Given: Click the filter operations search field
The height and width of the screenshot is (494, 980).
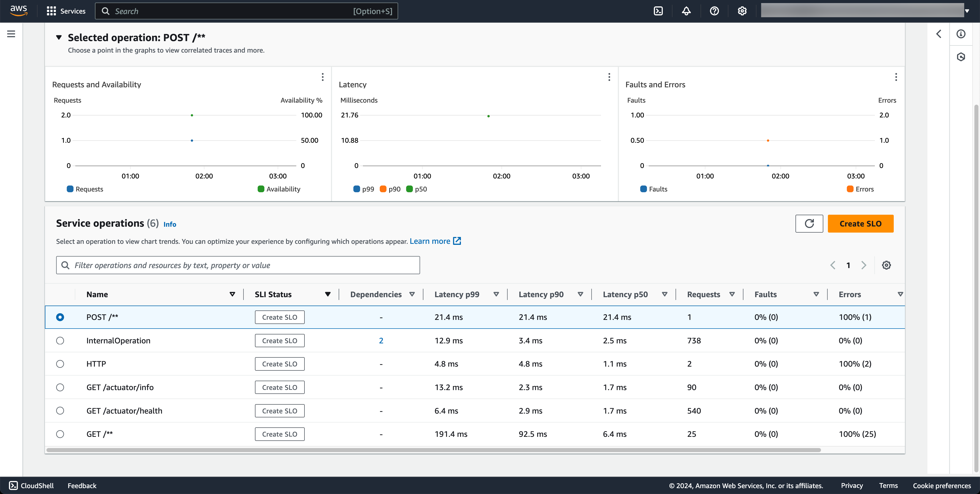Looking at the screenshot, I should [x=238, y=265].
